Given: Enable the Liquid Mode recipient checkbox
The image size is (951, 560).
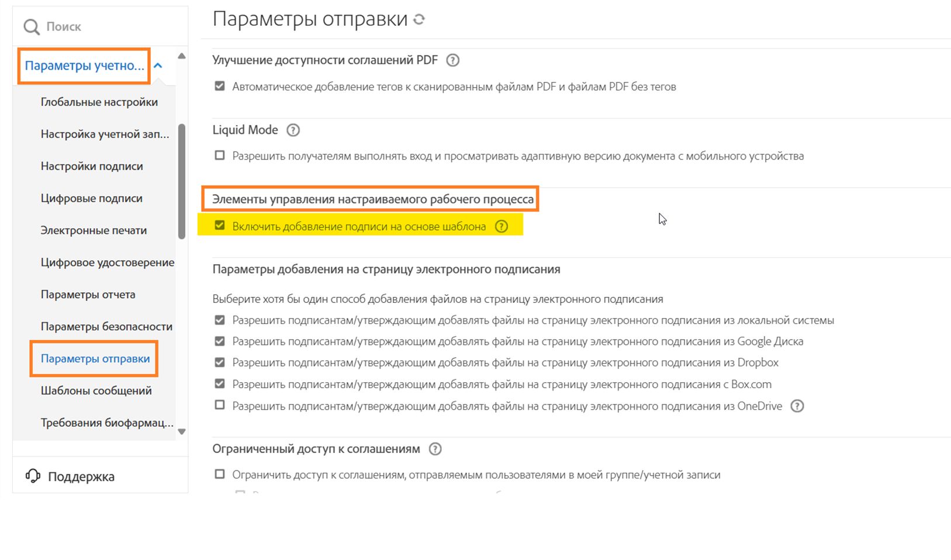Looking at the screenshot, I should [220, 155].
